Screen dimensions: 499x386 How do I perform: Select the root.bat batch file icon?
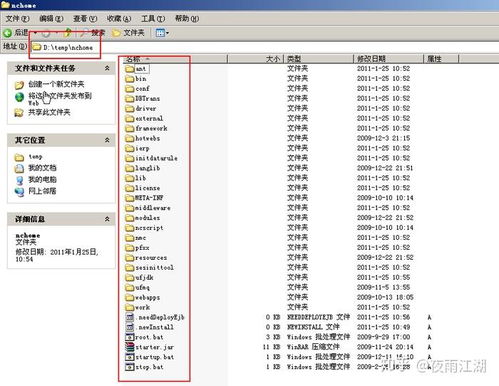(x=130, y=337)
